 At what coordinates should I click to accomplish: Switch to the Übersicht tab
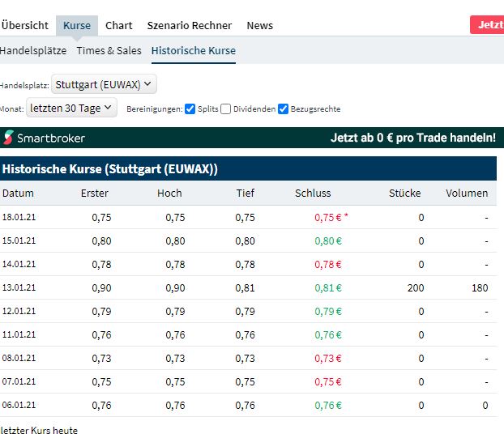[x=24, y=25]
